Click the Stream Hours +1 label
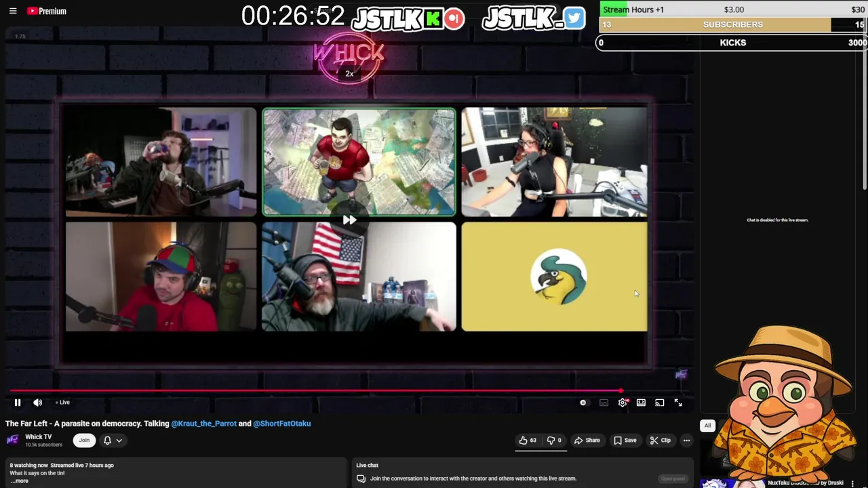 (633, 9)
